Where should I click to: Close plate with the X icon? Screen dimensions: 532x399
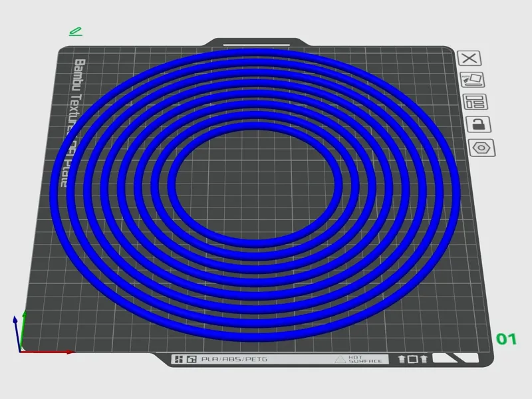pyautogui.click(x=469, y=58)
